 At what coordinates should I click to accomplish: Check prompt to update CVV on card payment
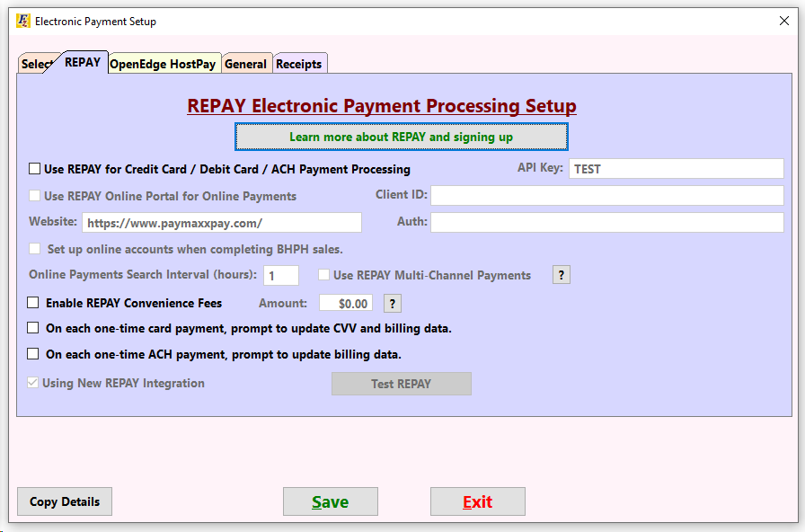tap(33, 328)
